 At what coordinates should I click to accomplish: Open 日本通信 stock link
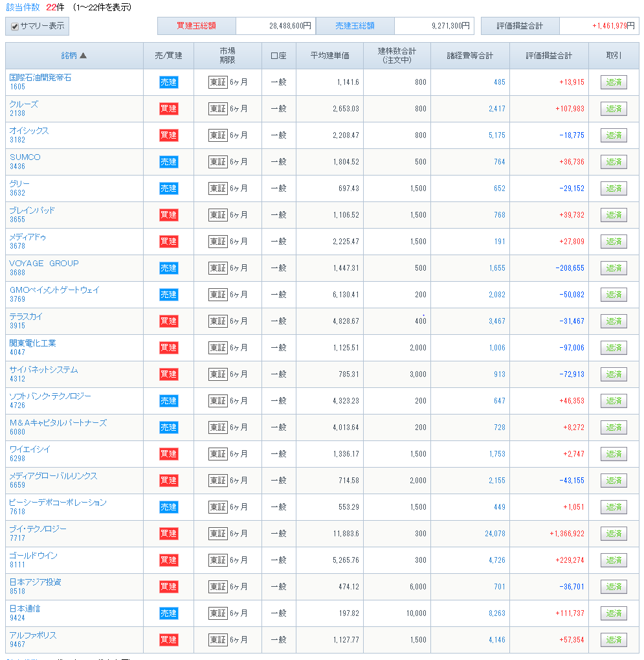pyautogui.click(x=25, y=608)
